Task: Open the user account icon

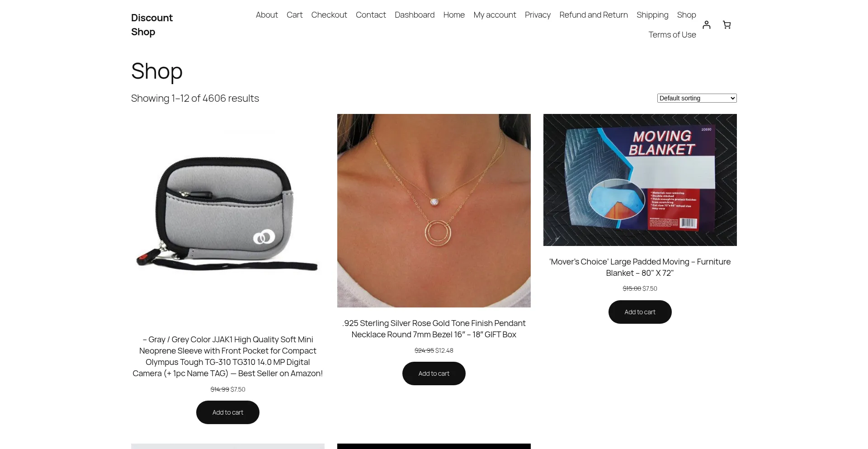Action: (x=707, y=25)
